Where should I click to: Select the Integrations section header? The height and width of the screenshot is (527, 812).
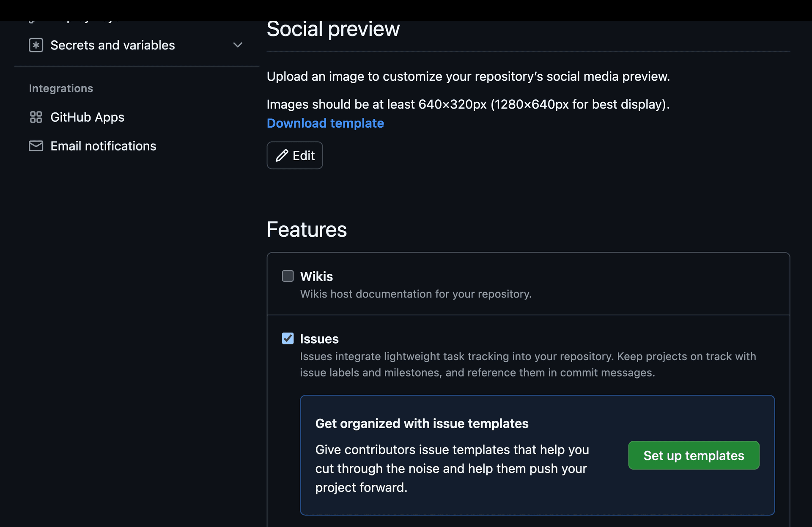point(61,88)
